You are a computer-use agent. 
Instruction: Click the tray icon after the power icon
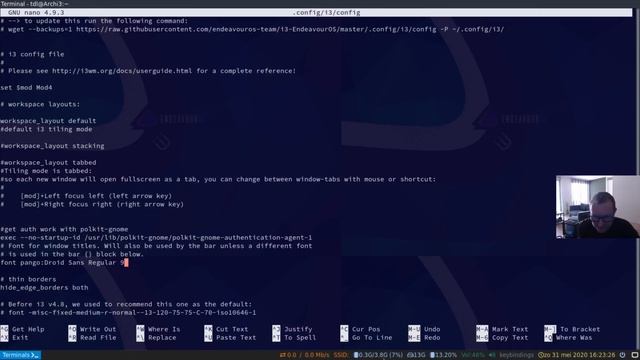(635, 355)
